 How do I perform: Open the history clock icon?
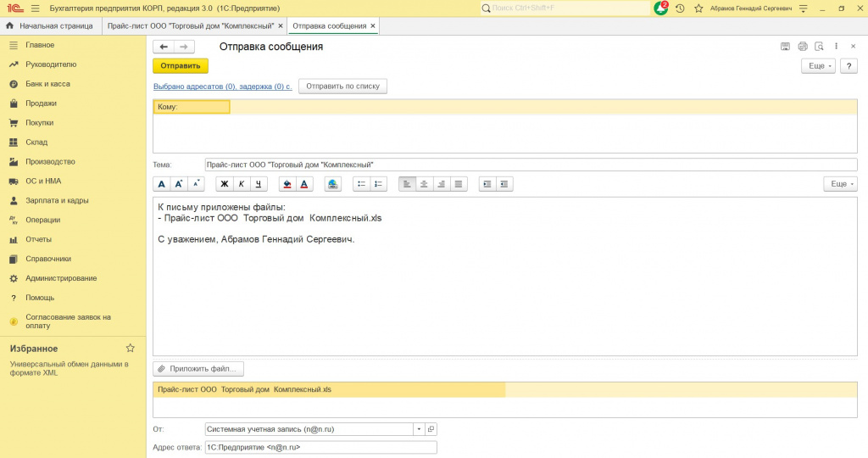680,8
